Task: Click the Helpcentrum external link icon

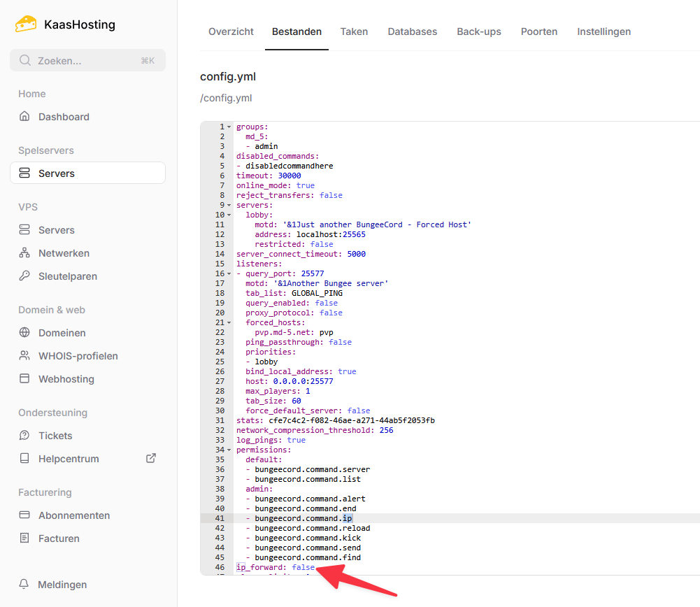Action: pos(150,459)
